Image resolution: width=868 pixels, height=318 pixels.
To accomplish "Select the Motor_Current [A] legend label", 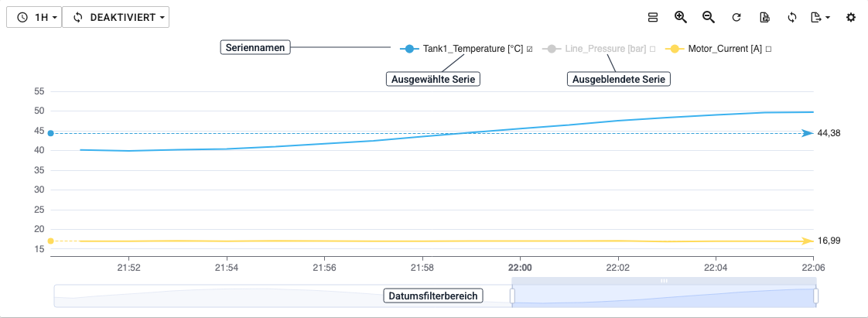I will point(725,49).
